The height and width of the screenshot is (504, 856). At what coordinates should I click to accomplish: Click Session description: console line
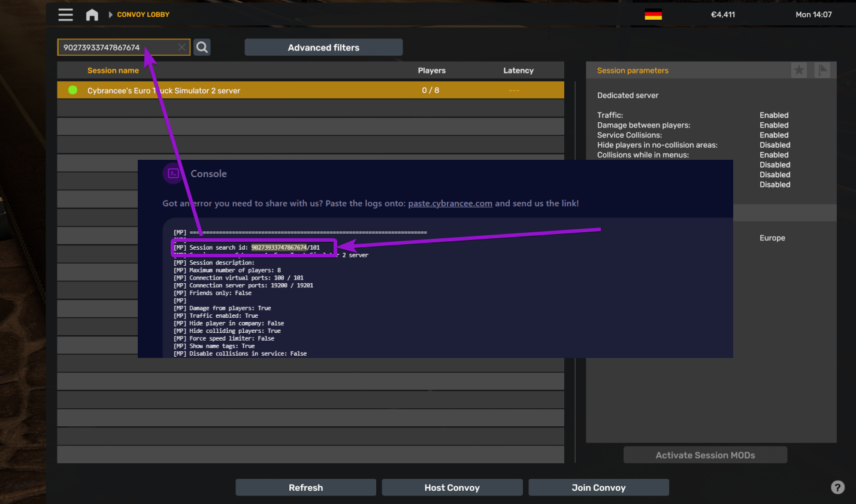214,263
